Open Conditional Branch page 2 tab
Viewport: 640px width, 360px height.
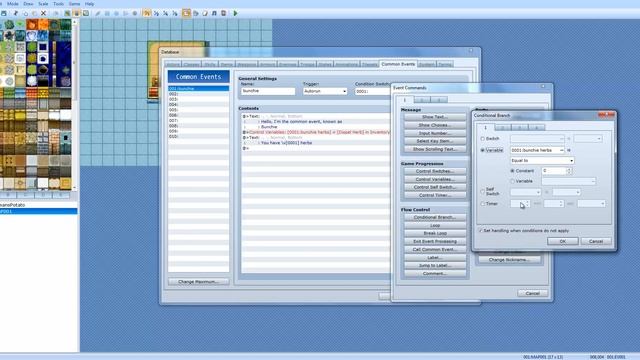(502, 128)
